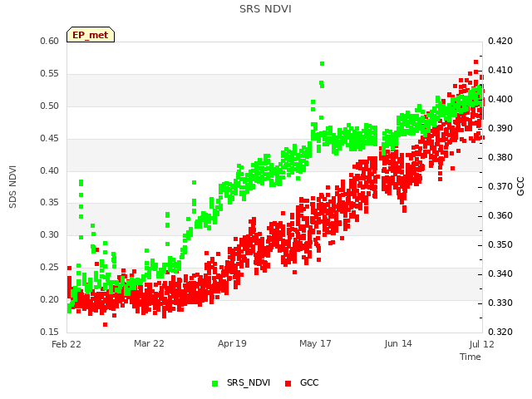
Task: Click the 0.20 left axis value
Action: 50,299
